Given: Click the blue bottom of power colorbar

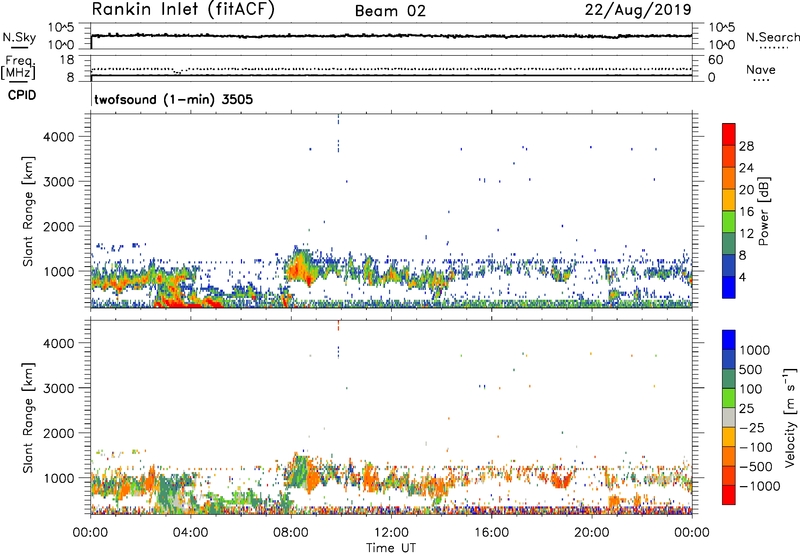Looking at the screenshot, I should coord(729,287).
